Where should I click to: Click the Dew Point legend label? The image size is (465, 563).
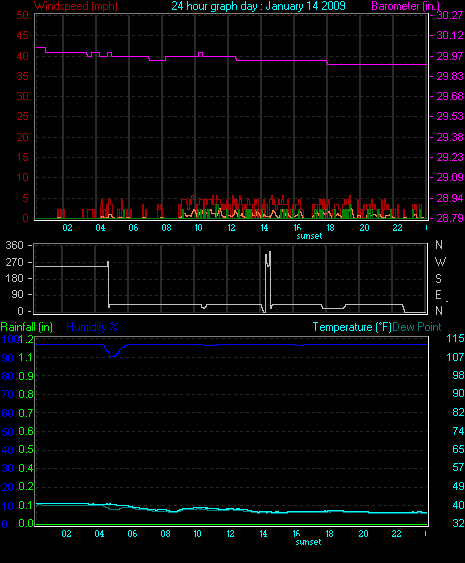coord(417,327)
